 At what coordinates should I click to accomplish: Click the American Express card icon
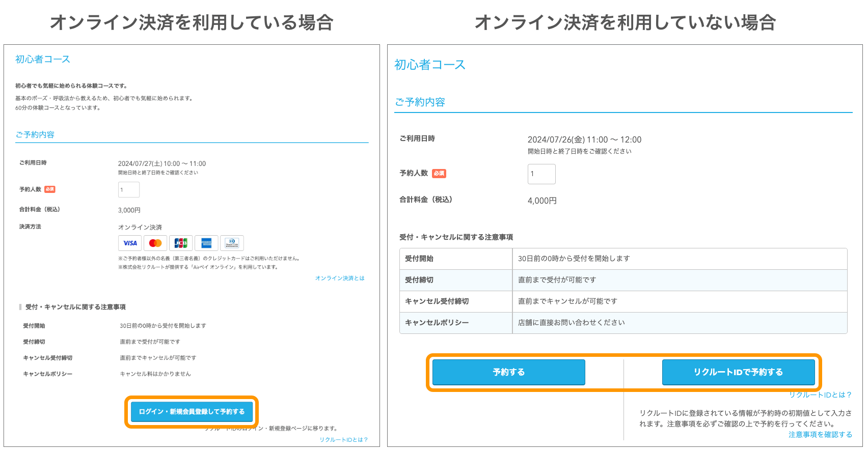tap(206, 243)
